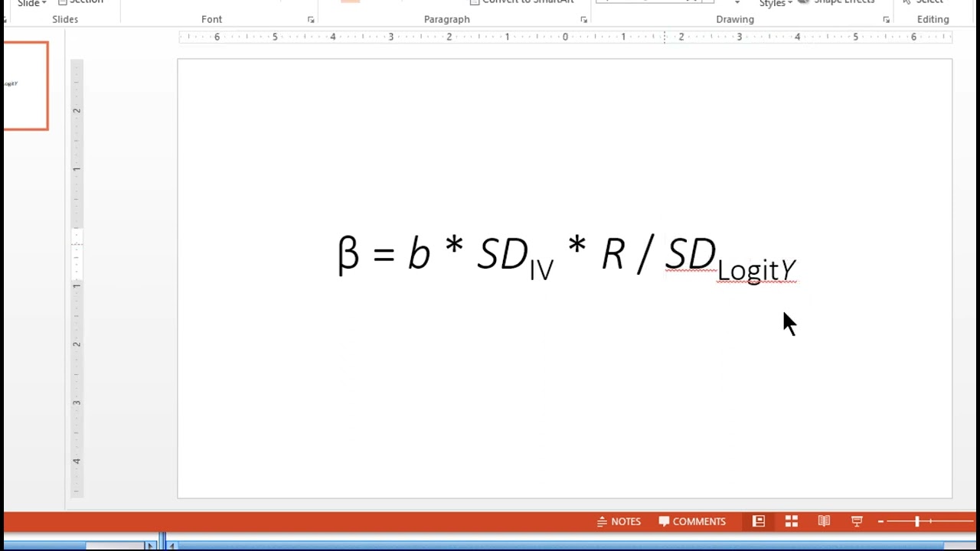Open the Slide dropdown in Slides group
Image resolution: width=980 pixels, height=551 pixels.
pos(31,4)
